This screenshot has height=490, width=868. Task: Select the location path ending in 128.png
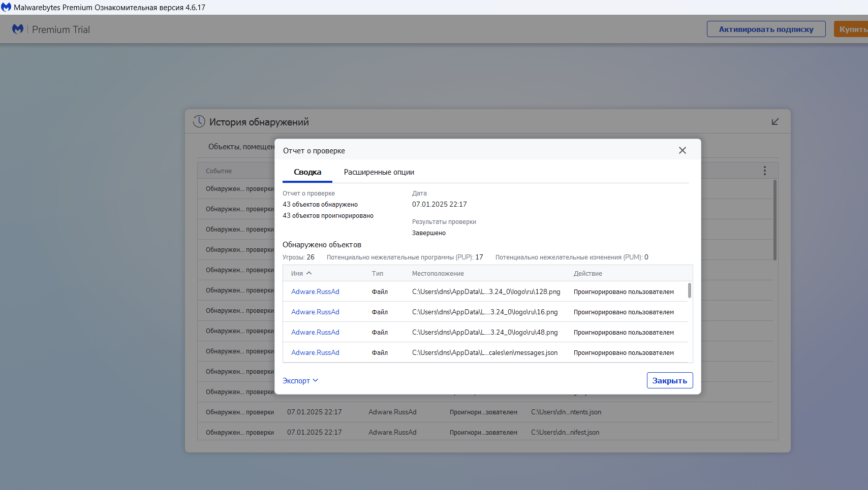pyautogui.click(x=486, y=291)
